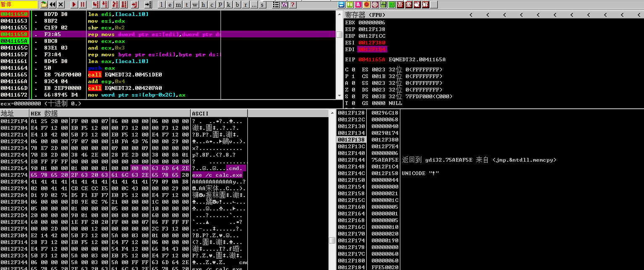The width and height of the screenshot is (644, 270).
Task: Click the HEX 数据 column header
Action: point(110,113)
